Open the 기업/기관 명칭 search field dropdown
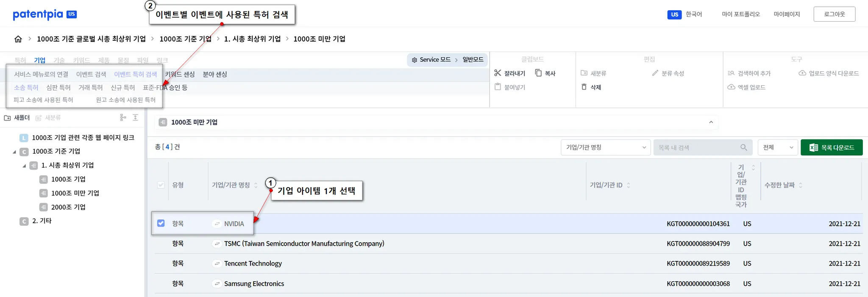Screen dimensions: 868x297 tap(606, 147)
